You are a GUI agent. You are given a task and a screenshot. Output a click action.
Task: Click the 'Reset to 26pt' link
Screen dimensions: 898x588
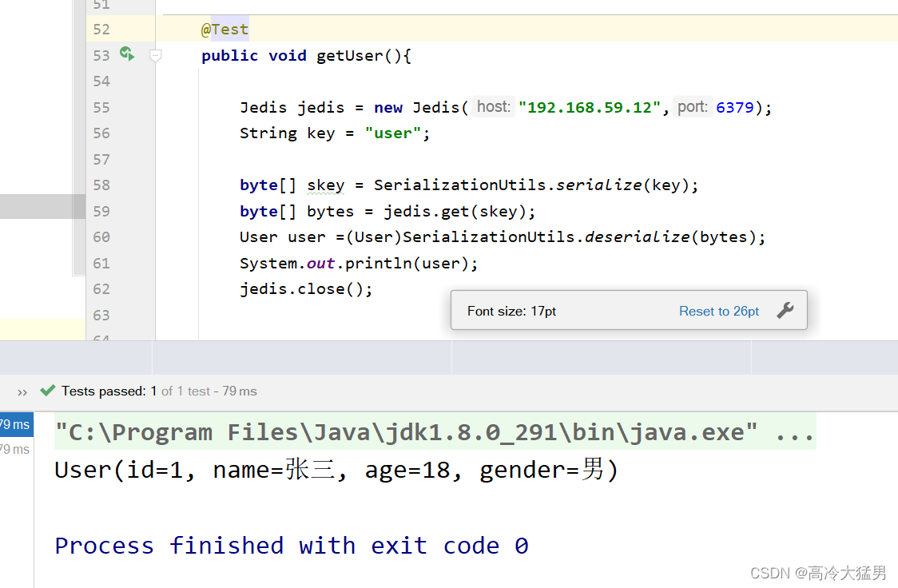point(718,311)
